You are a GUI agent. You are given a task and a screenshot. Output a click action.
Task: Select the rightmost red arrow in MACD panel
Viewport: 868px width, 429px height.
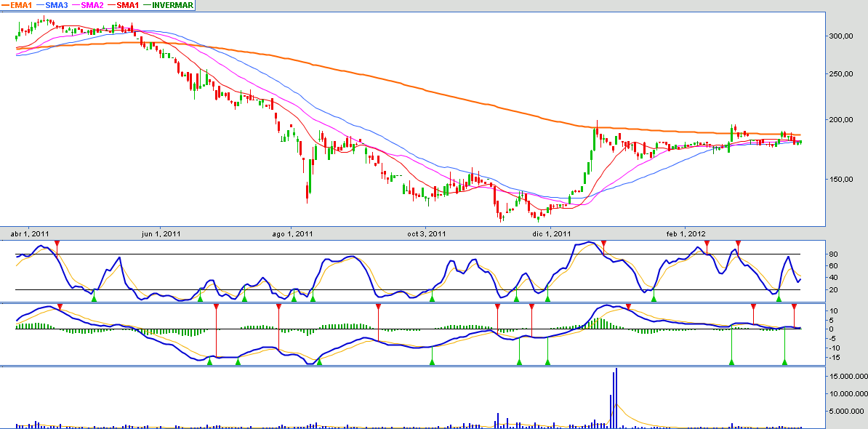click(795, 306)
